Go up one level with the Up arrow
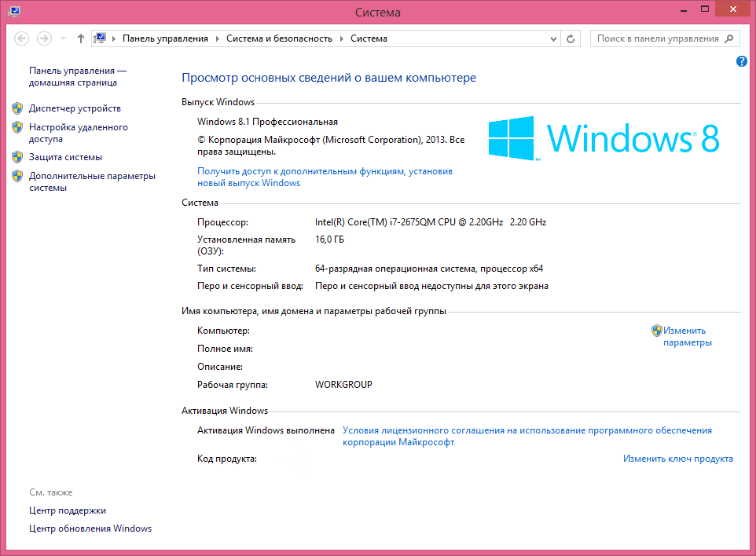This screenshot has width=756, height=556. 80,38
